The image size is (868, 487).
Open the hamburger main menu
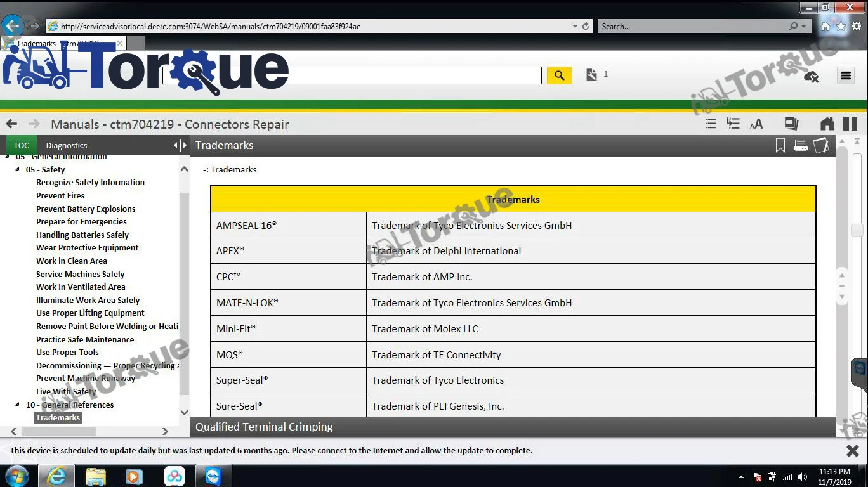coord(845,75)
